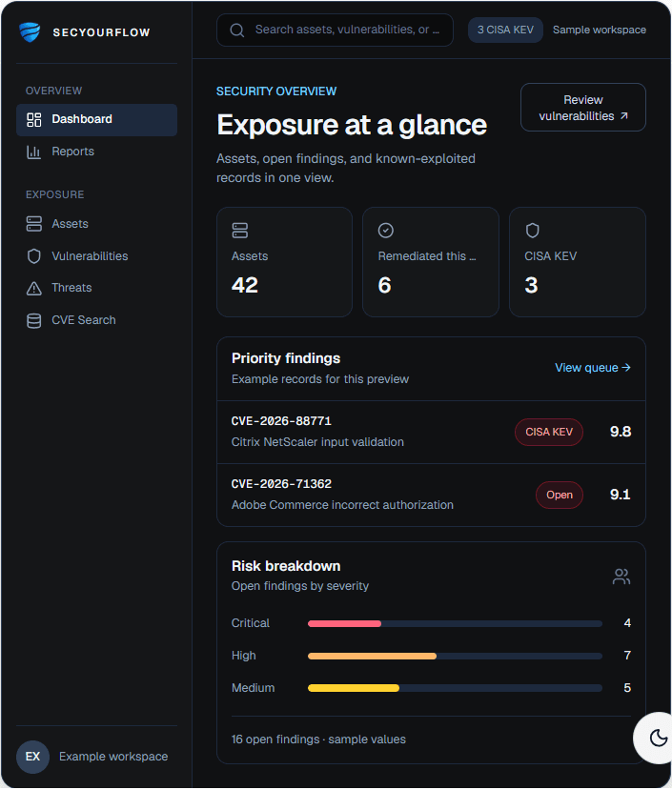Click the SecYourFlow shield logo
Viewport: 672px width, 790px height.
tap(30, 32)
